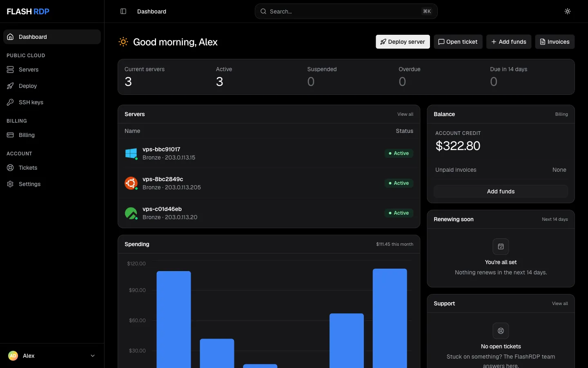Expand the Alex account menu chevron
Screen dimensions: 588x368
(x=93, y=356)
